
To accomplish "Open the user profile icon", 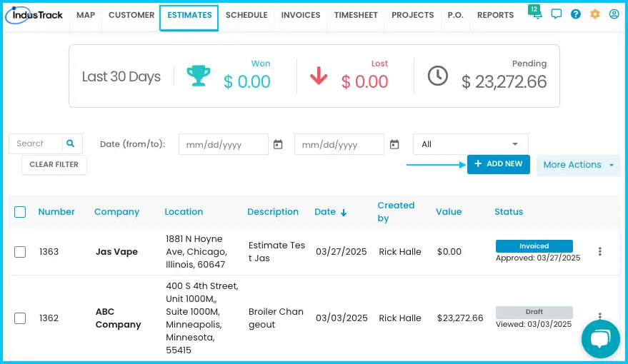I will click(x=614, y=14).
